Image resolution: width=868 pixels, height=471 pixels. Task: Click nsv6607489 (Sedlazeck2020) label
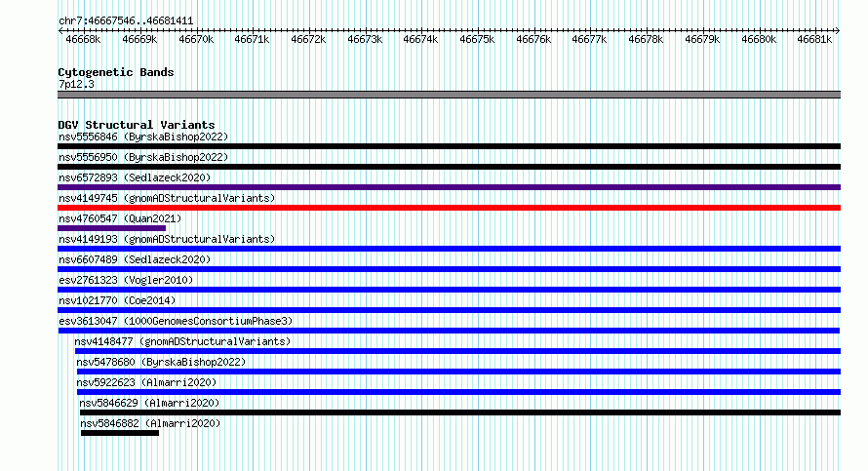pos(135,259)
